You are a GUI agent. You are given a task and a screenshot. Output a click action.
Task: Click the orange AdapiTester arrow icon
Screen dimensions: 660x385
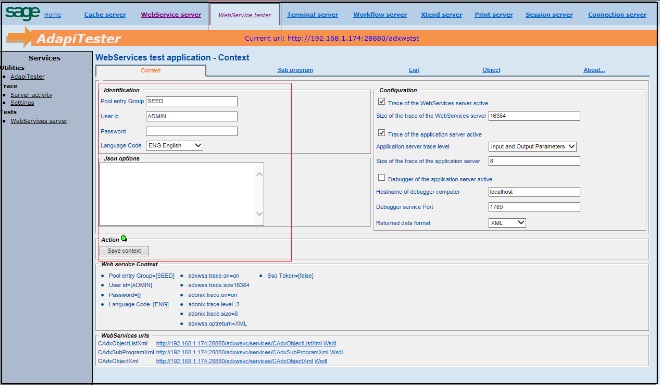pyautogui.click(x=19, y=37)
